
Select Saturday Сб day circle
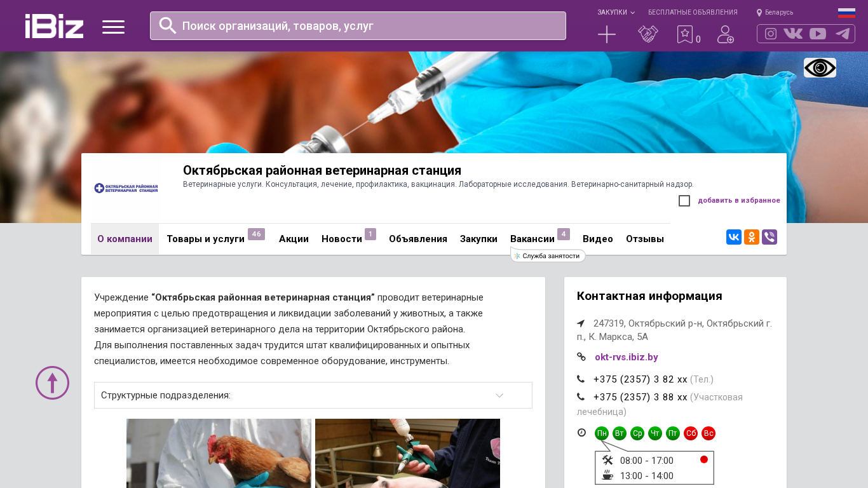691,433
